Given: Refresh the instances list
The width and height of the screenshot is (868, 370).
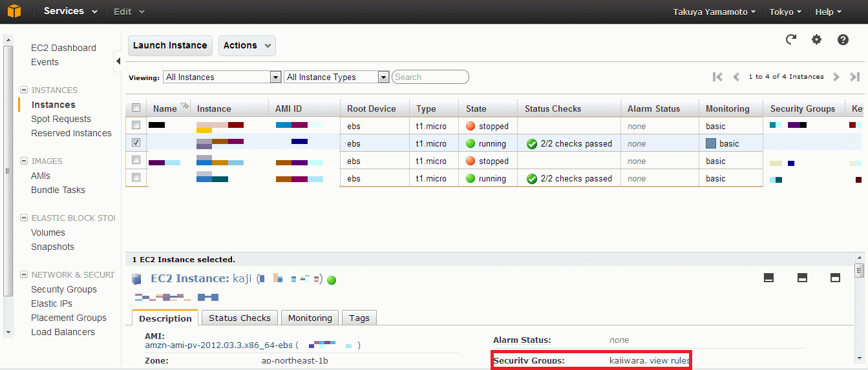Looking at the screenshot, I should tap(790, 39).
